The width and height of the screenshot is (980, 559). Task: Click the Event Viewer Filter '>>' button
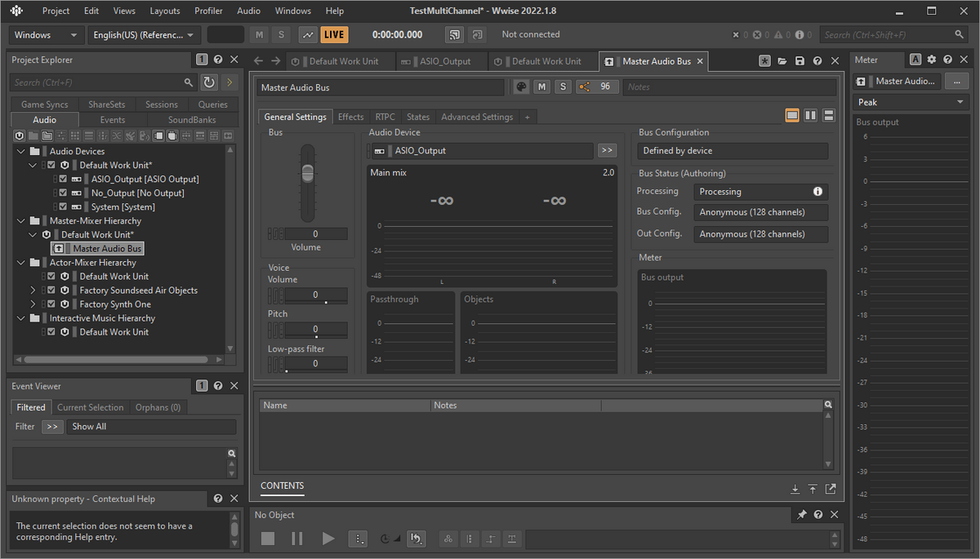(x=52, y=427)
